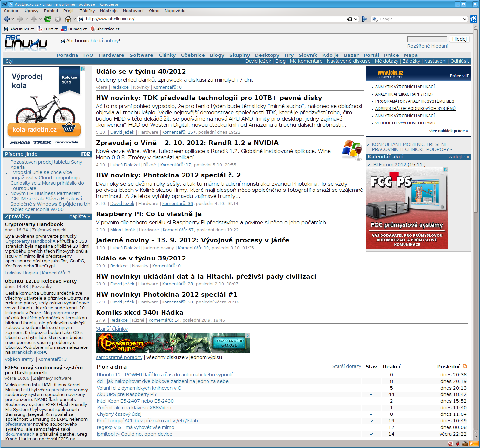Viewport: 480px width, 448px height.
Task: Open the home page via house icon
Action: pos(68,19)
